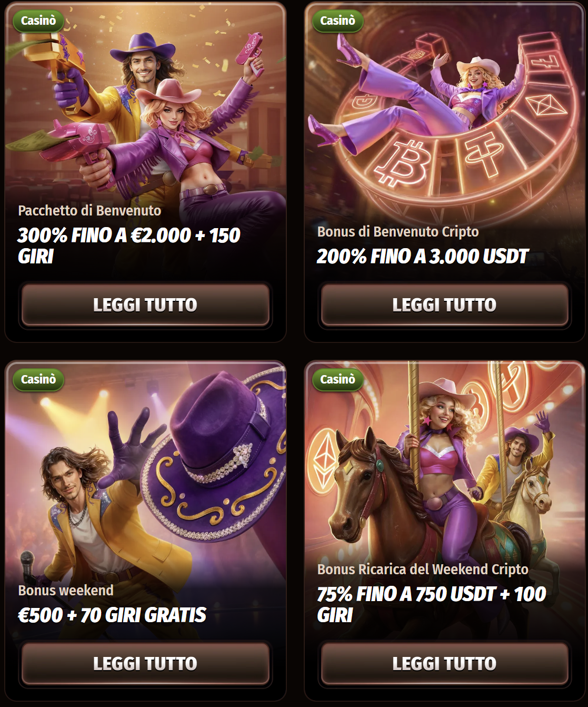Open LEGGI TUTTO for €500 weekend bonus
588x707 pixels.
click(145, 664)
